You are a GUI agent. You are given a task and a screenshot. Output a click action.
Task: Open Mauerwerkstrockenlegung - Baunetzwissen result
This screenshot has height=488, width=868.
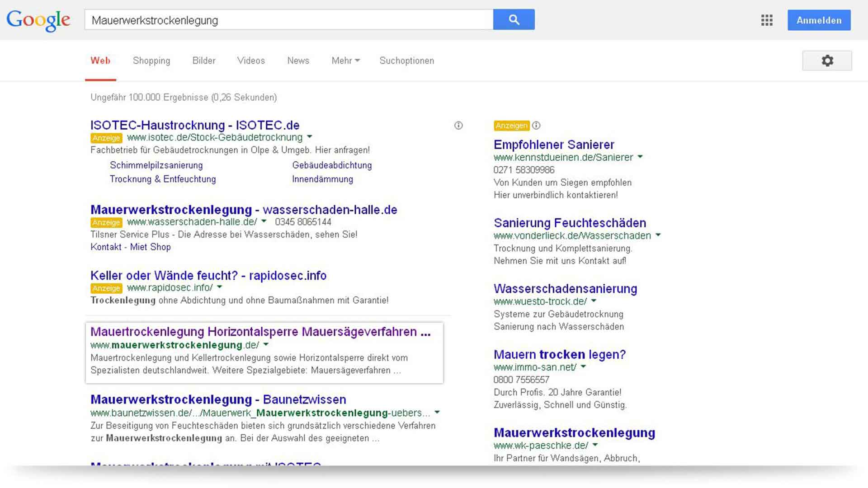(218, 399)
